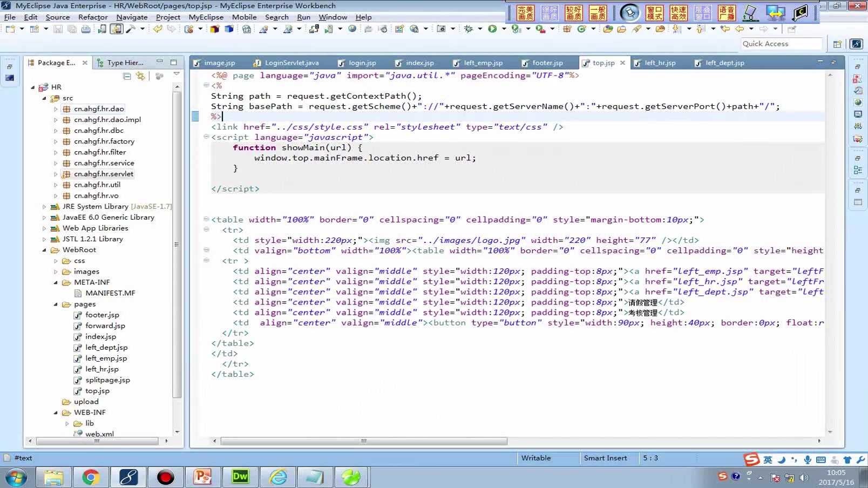Open Dreamweaver from the taskbar
Image resolution: width=868 pixels, height=488 pixels.
click(240, 477)
